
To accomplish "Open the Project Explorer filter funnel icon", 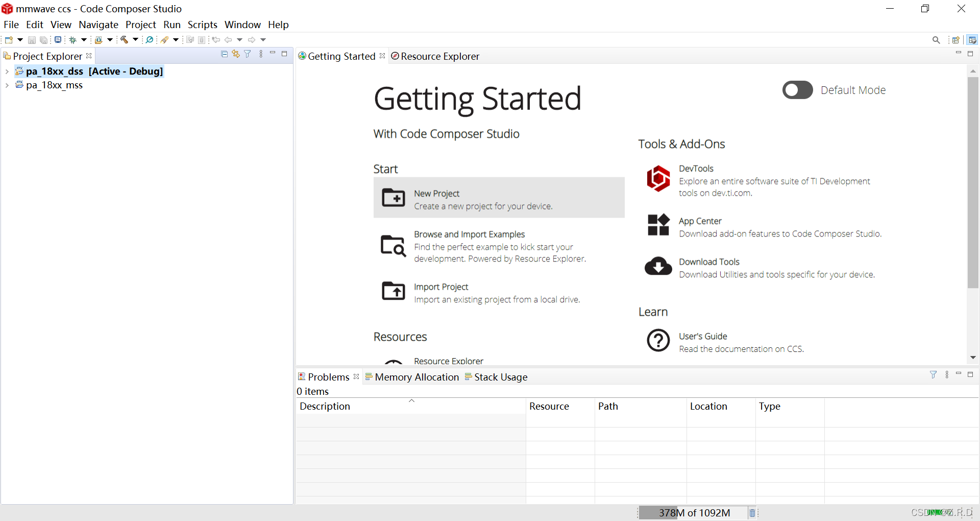I will pyautogui.click(x=248, y=54).
